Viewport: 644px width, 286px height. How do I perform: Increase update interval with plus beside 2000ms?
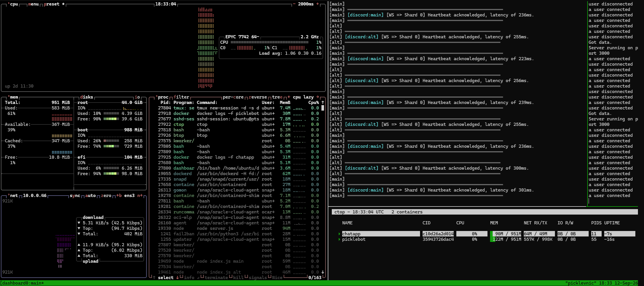(x=317, y=4)
